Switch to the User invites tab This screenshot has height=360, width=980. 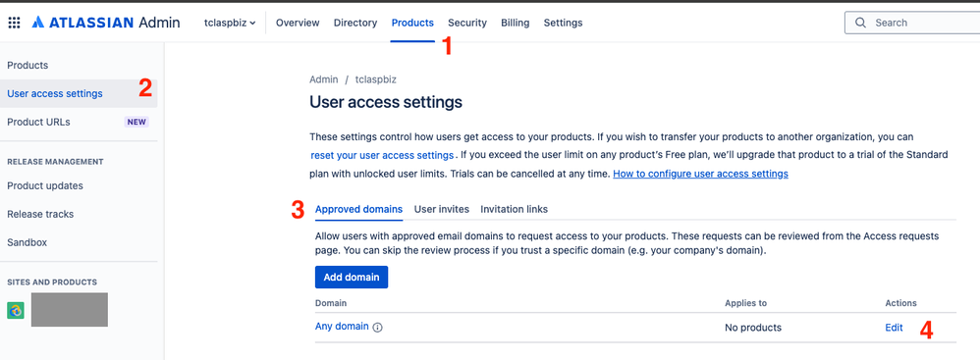pyautogui.click(x=441, y=210)
